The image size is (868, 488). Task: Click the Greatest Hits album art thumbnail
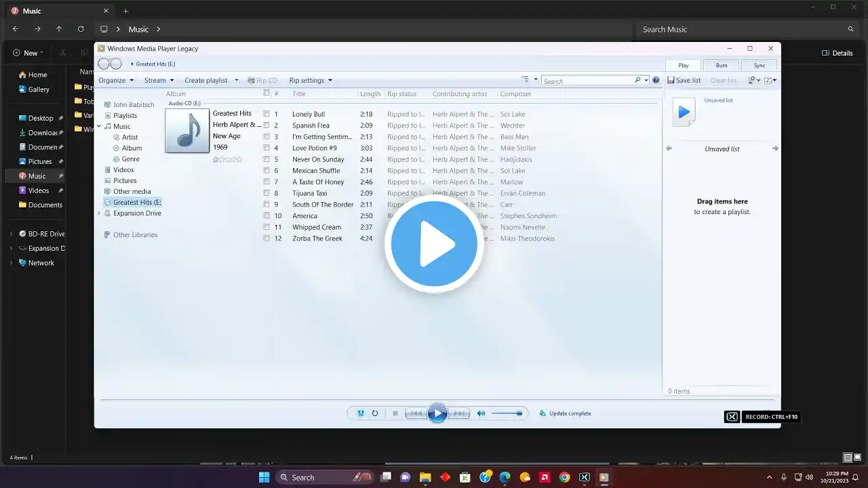tap(187, 131)
